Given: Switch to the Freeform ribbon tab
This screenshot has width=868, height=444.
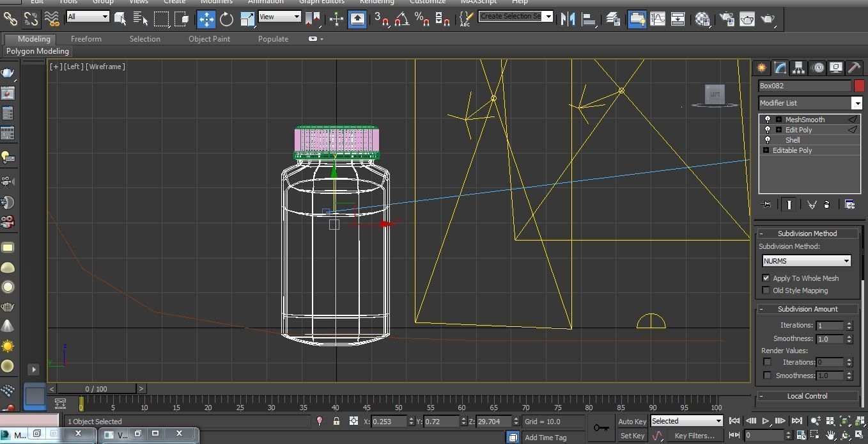Looking at the screenshot, I should 86,39.
